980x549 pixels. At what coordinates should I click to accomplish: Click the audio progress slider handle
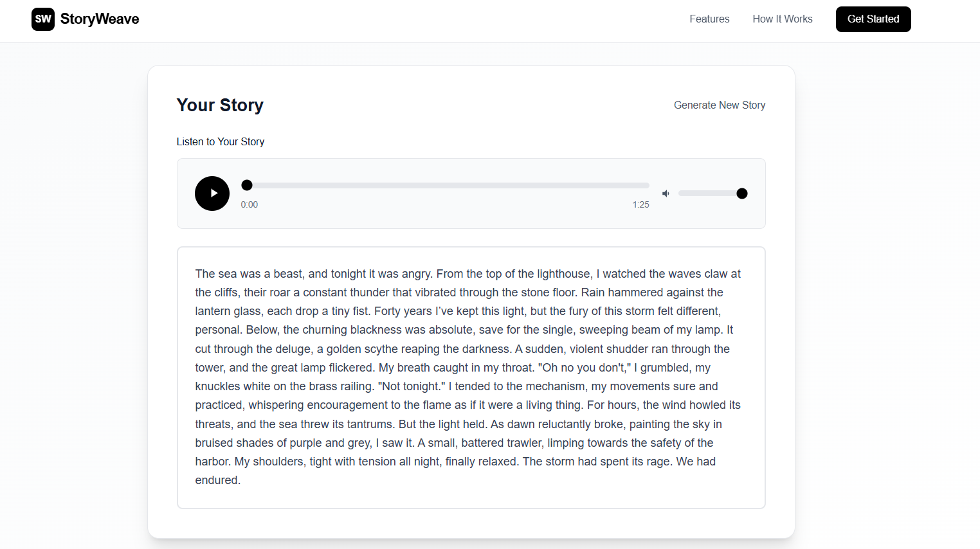coord(247,185)
